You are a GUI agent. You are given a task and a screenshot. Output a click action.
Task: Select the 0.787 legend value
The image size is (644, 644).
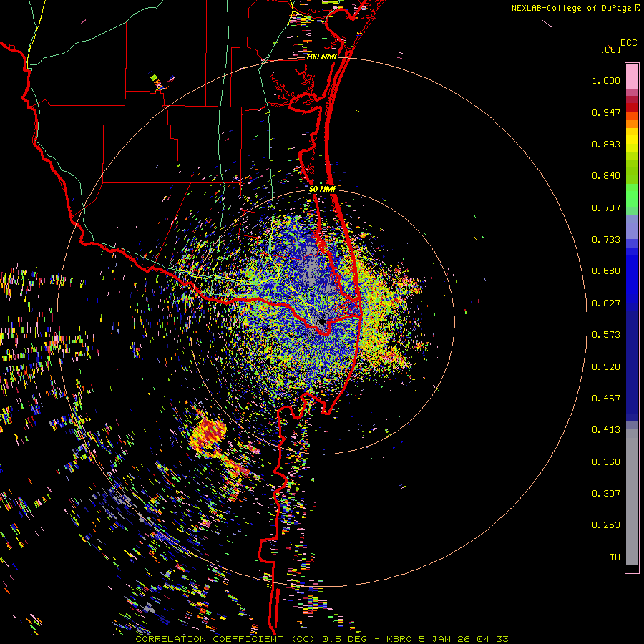(x=606, y=208)
